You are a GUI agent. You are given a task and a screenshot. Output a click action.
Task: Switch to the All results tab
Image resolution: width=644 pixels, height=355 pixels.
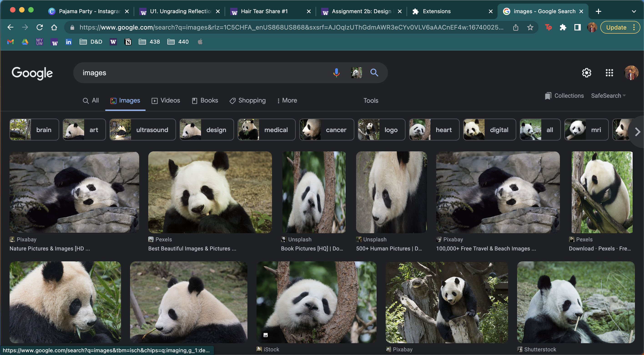[x=91, y=100]
